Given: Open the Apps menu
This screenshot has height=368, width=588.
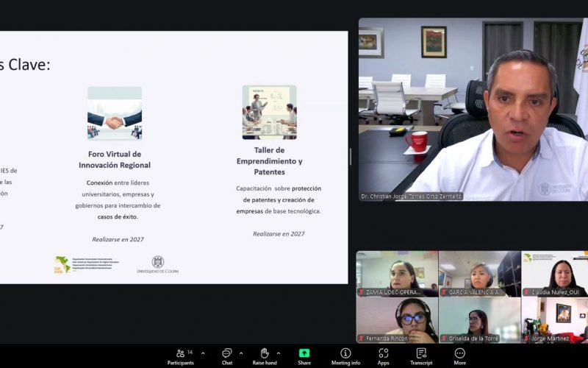Looking at the screenshot, I should click(x=383, y=355).
